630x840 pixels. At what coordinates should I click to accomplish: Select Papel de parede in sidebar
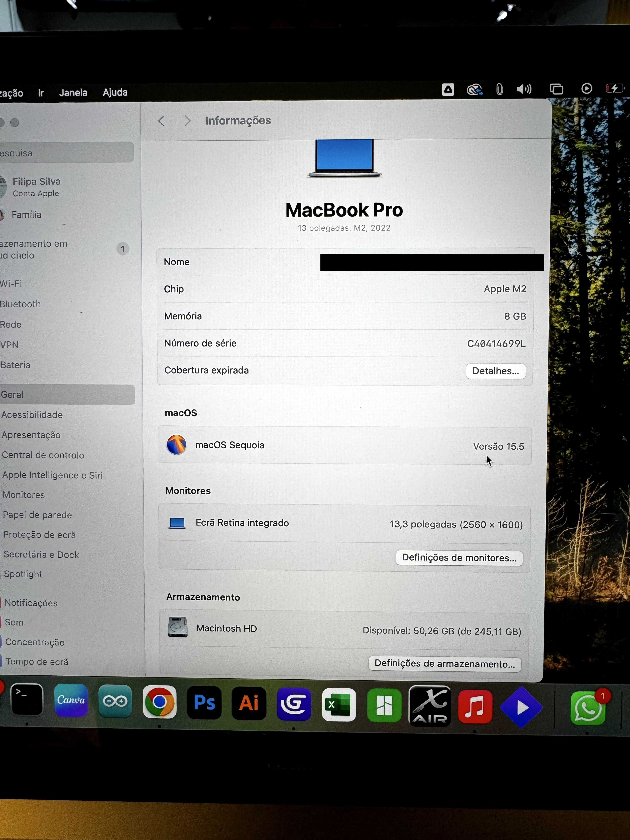[37, 515]
